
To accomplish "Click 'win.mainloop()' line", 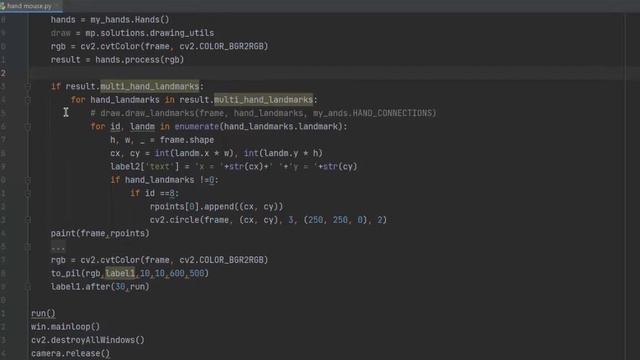I will coord(65,327).
